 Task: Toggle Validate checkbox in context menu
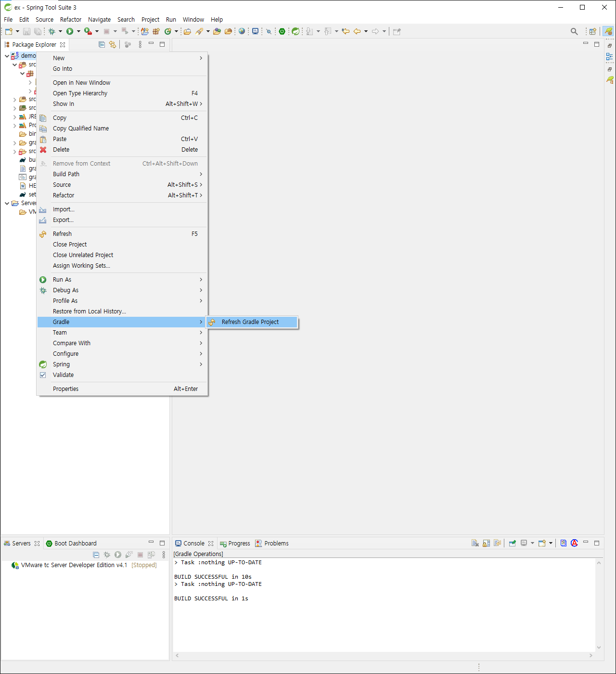click(43, 375)
